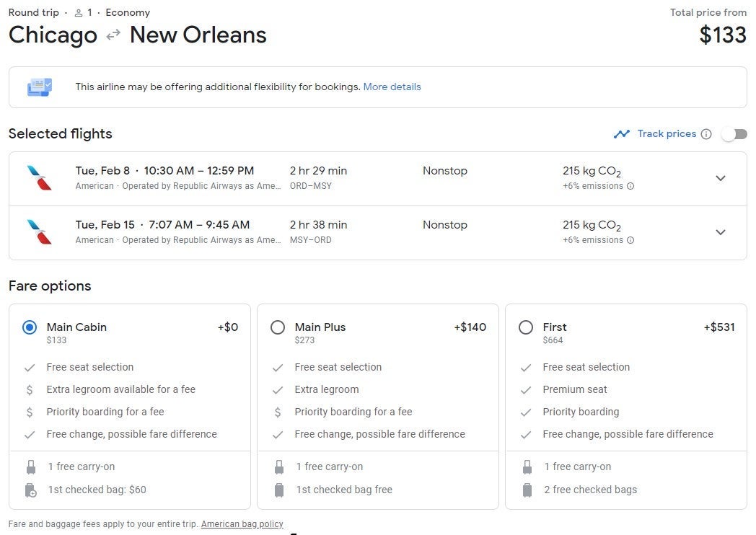756x535 pixels.
Task: Click the Round trip label
Action: pos(34,12)
